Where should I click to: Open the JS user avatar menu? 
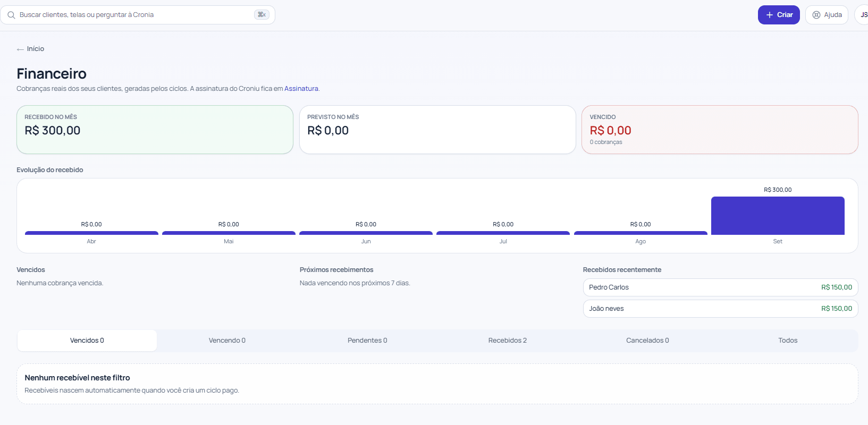tap(863, 15)
